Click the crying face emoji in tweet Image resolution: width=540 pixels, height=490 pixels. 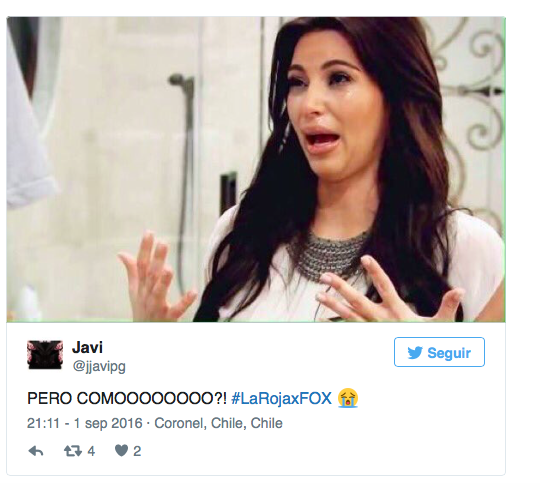tap(348, 398)
